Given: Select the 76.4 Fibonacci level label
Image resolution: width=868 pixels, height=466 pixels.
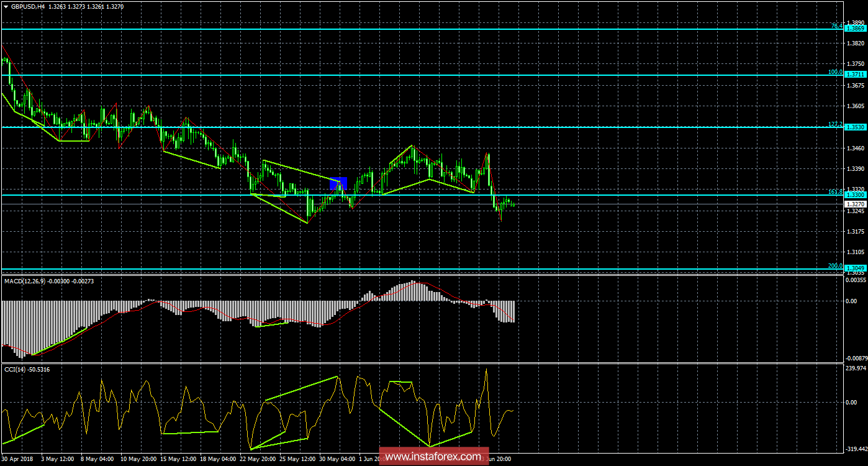Looking at the screenshot, I should click(836, 26).
